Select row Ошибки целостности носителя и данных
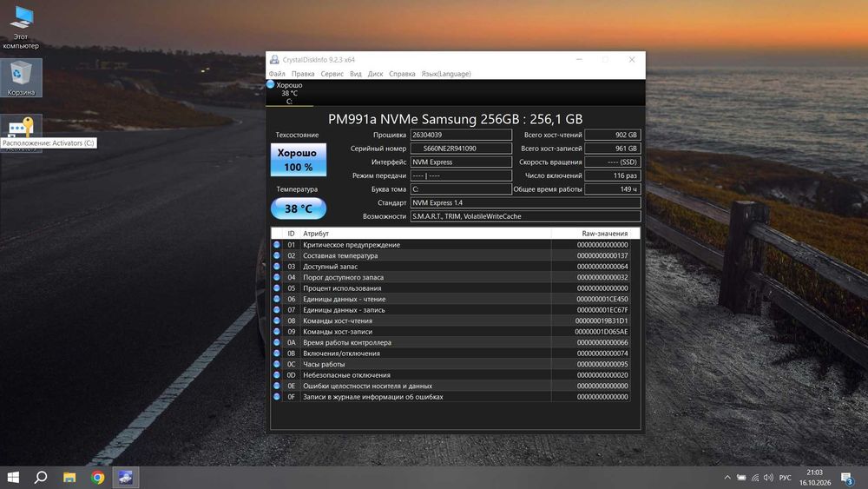Screen dimensions: 868x489 [x=451, y=386]
